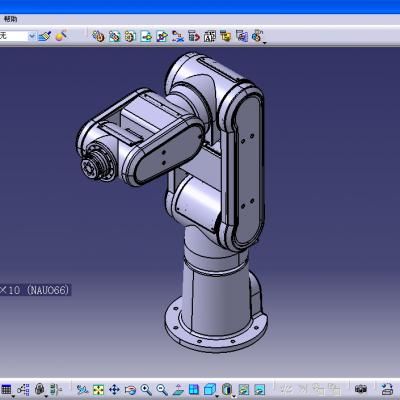
Task: Expand the arrow under the table grid icon
Action: tap(14, 396)
